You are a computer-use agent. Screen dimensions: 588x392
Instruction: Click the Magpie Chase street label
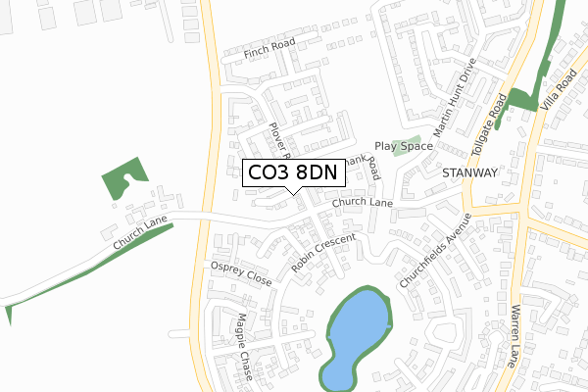coord(244,347)
